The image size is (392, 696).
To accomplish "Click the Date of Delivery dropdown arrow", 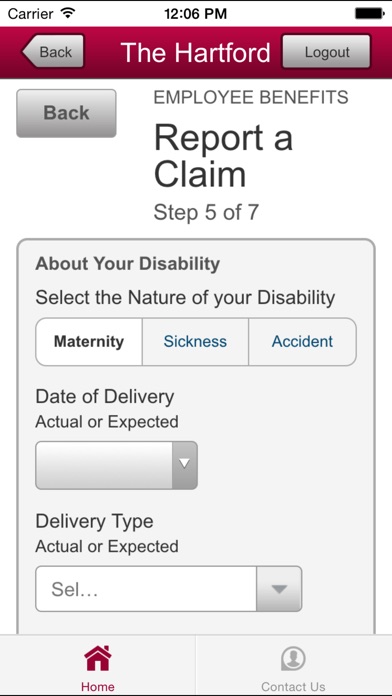I will pyautogui.click(x=184, y=465).
